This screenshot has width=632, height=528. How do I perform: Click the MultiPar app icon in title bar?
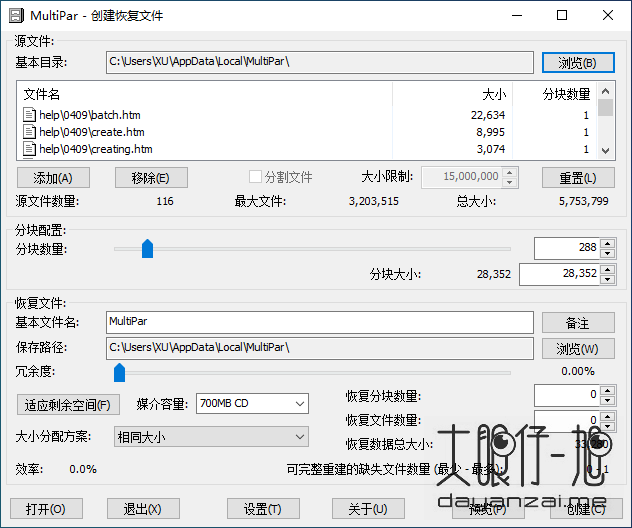pyautogui.click(x=16, y=16)
